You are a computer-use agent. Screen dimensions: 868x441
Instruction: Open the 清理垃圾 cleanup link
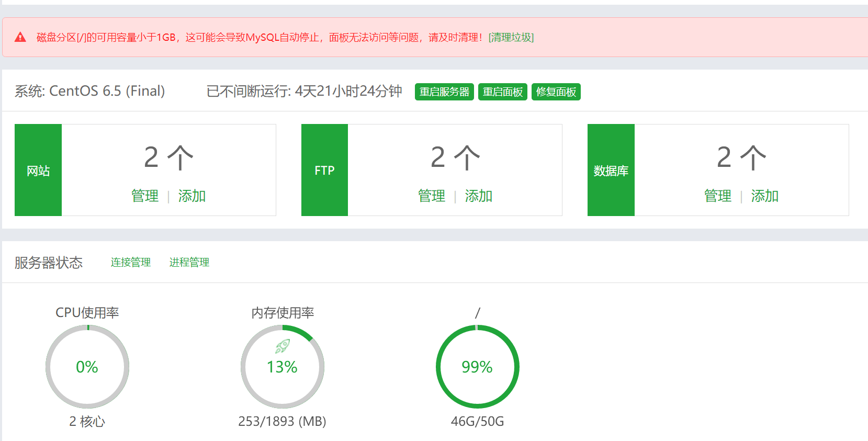(x=511, y=37)
